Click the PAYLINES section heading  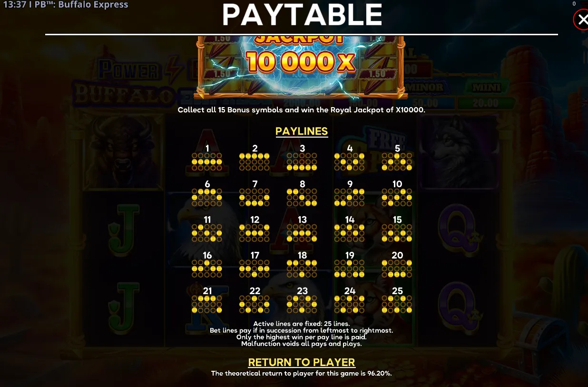(x=302, y=131)
